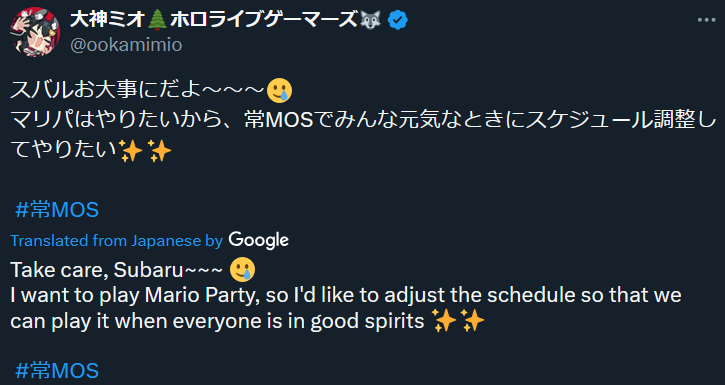Click the crying-smile emoji in the Japanese text

[x=280, y=91]
